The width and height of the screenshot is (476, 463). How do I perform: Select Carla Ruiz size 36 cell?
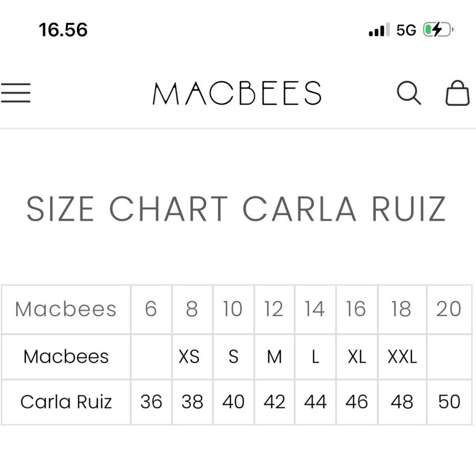(x=151, y=402)
